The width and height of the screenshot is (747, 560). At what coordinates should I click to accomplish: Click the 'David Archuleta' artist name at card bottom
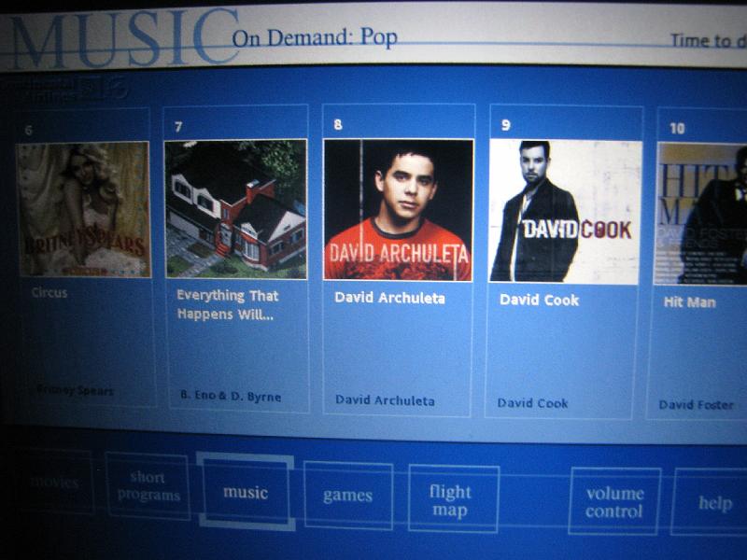tap(385, 400)
